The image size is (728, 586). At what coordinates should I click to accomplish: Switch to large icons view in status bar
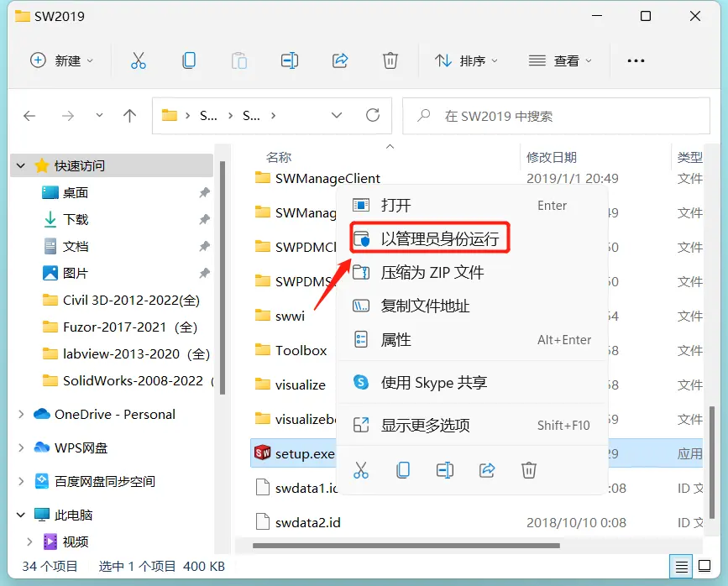tap(704, 567)
